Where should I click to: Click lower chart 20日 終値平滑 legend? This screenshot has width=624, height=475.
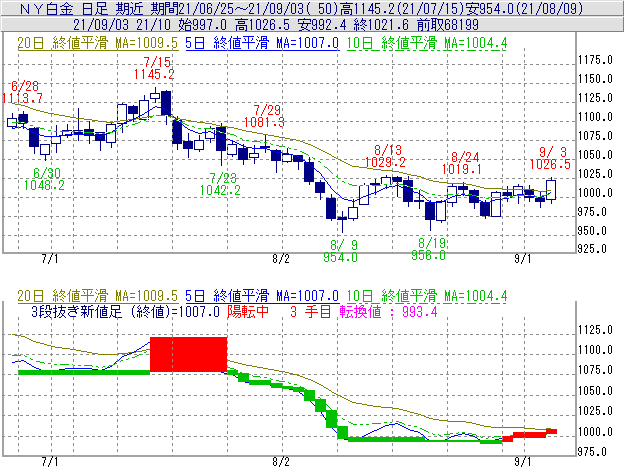[98, 296]
